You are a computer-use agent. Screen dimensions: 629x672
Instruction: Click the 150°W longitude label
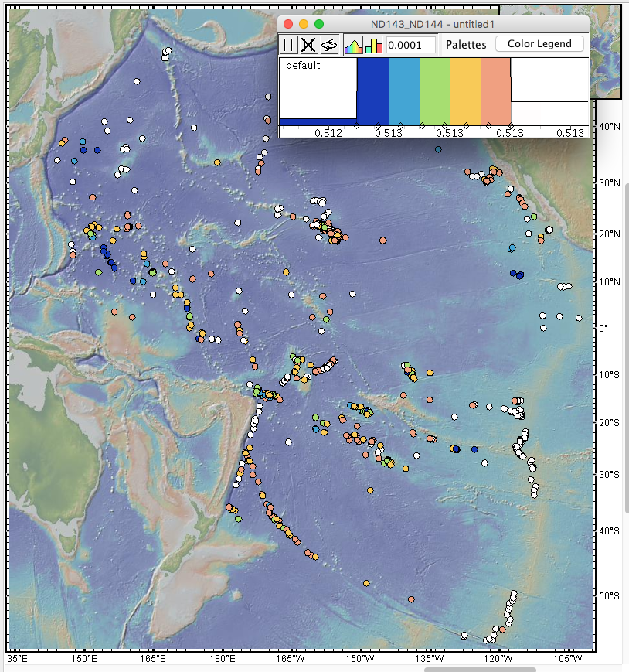click(x=360, y=659)
